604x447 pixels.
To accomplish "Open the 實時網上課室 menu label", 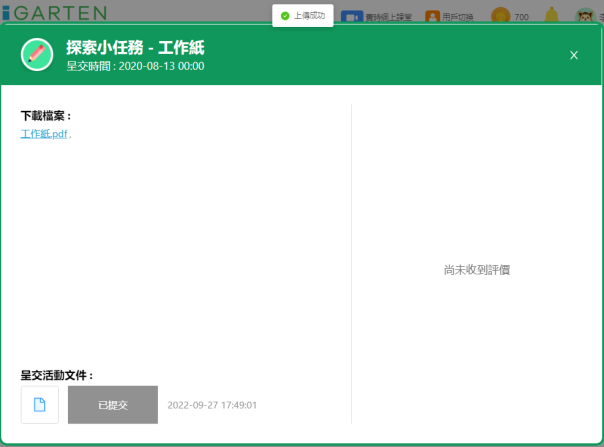I will tap(389, 17).
